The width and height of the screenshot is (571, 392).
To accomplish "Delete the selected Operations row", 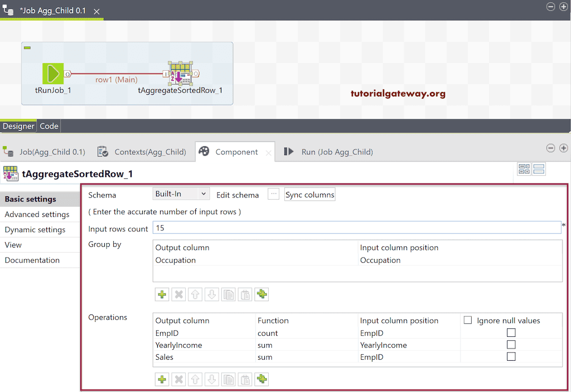I will 178,379.
